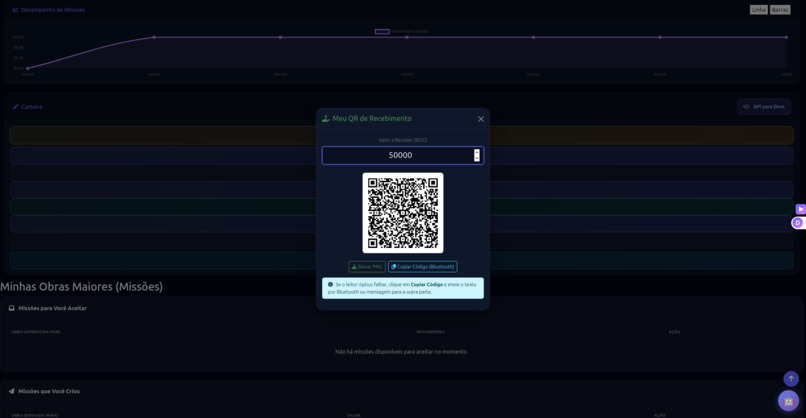Image resolution: width=806 pixels, height=418 pixels.
Task: Switch chart to Linha view
Action: (x=759, y=10)
